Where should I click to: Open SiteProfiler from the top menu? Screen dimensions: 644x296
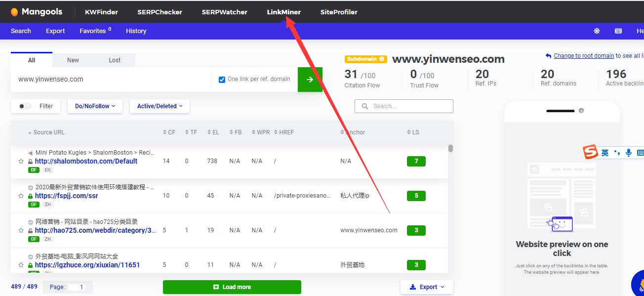(x=339, y=11)
